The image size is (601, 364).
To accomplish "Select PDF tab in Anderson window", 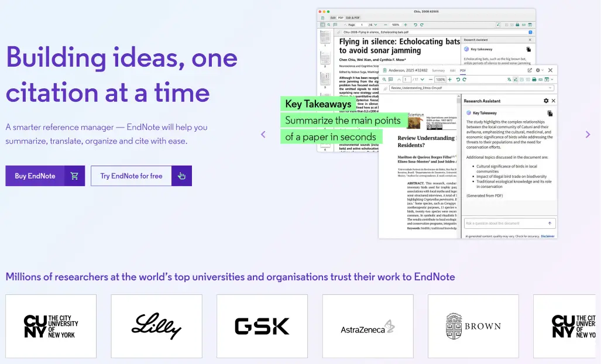I will pos(463,70).
